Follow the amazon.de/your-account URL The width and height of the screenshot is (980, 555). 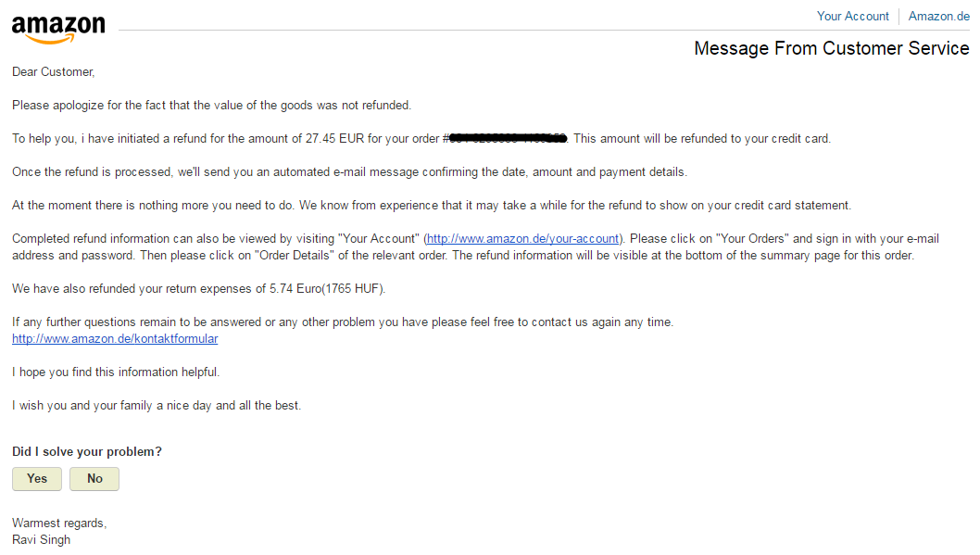(522, 239)
